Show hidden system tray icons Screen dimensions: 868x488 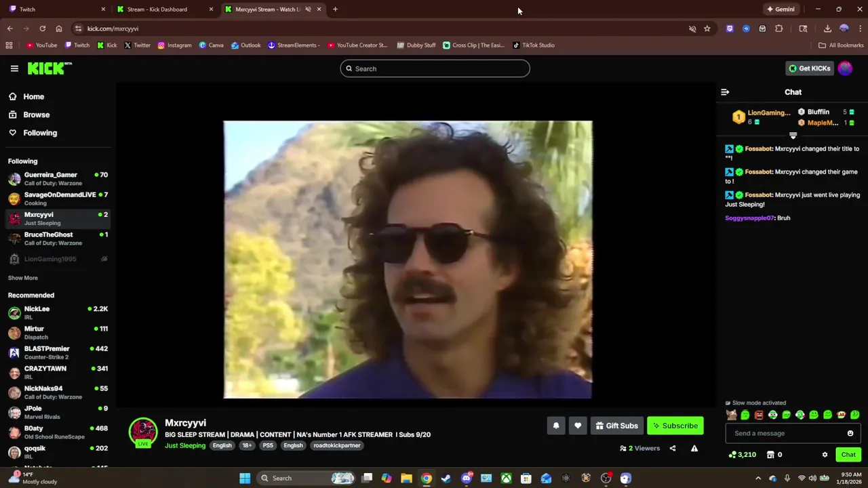(x=758, y=479)
